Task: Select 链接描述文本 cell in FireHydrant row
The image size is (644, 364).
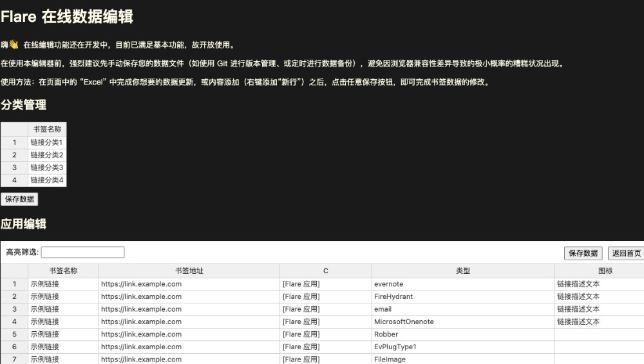Action: (599, 296)
